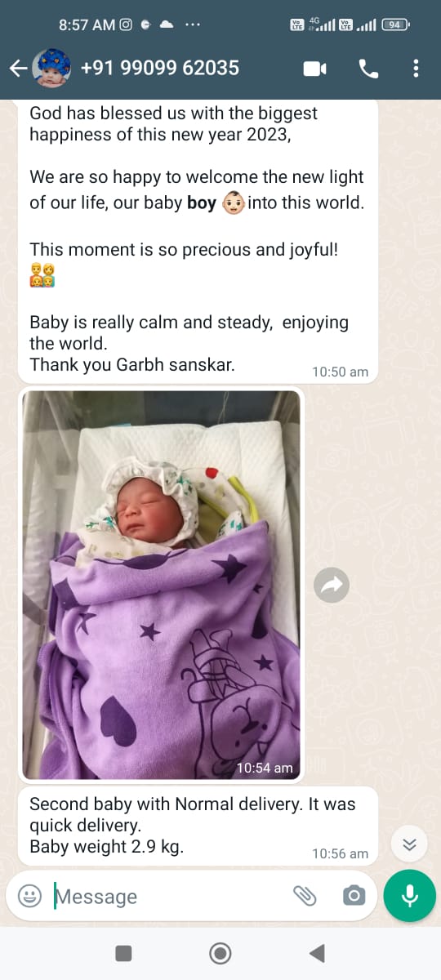Open contact info via phone number title
This screenshot has width=441, height=980.
pos(160,68)
